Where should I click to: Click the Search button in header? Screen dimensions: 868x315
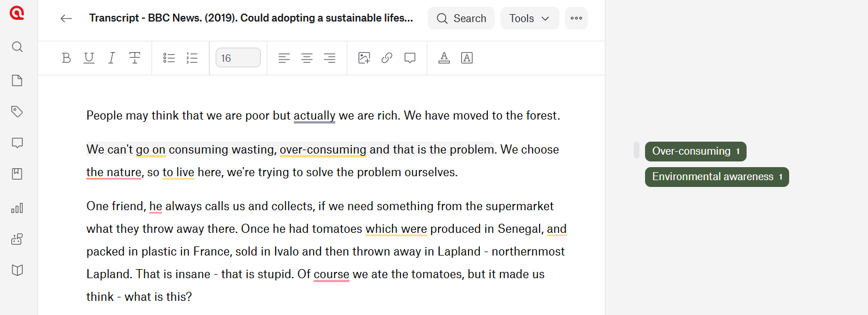click(461, 18)
